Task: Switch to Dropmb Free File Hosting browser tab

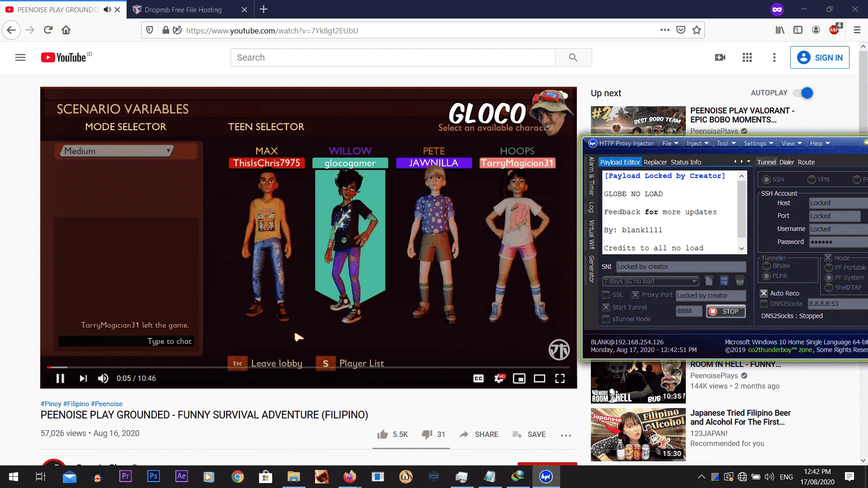Action: pos(183,9)
